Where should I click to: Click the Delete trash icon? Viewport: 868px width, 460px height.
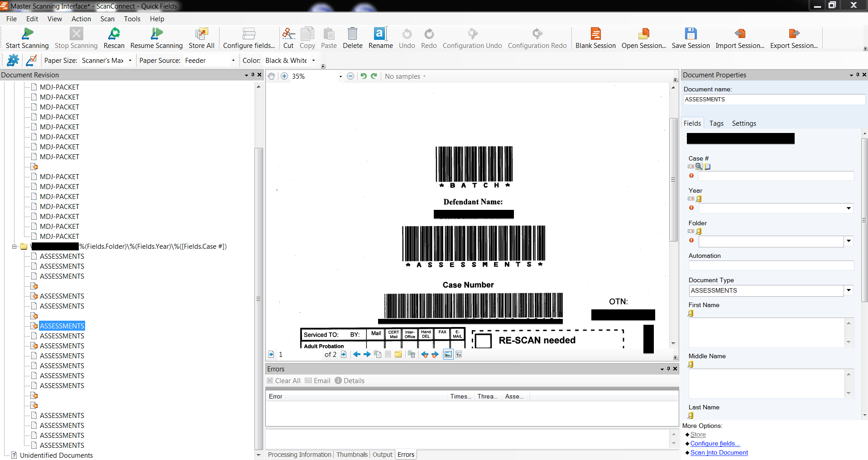pyautogui.click(x=352, y=34)
